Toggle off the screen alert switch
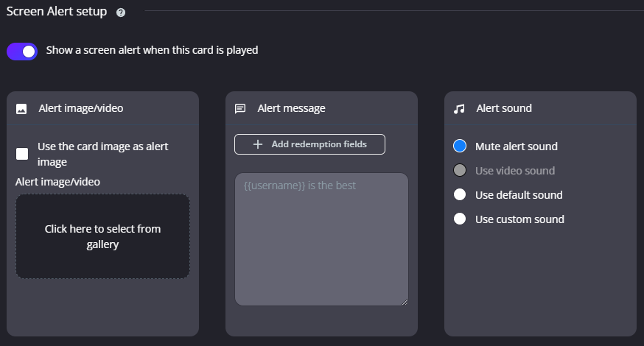Viewport: 644px width, 346px height. pos(22,51)
